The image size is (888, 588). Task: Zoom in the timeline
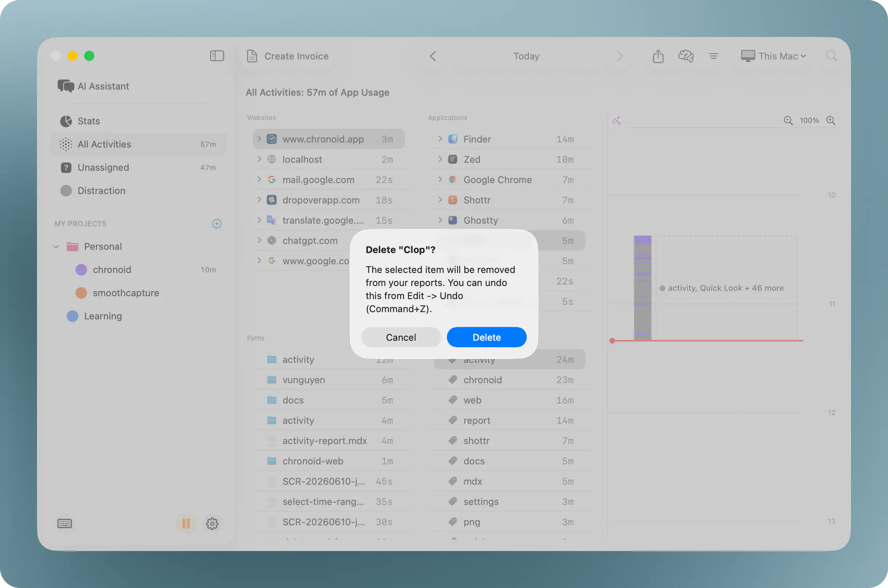tap(831, 121)
